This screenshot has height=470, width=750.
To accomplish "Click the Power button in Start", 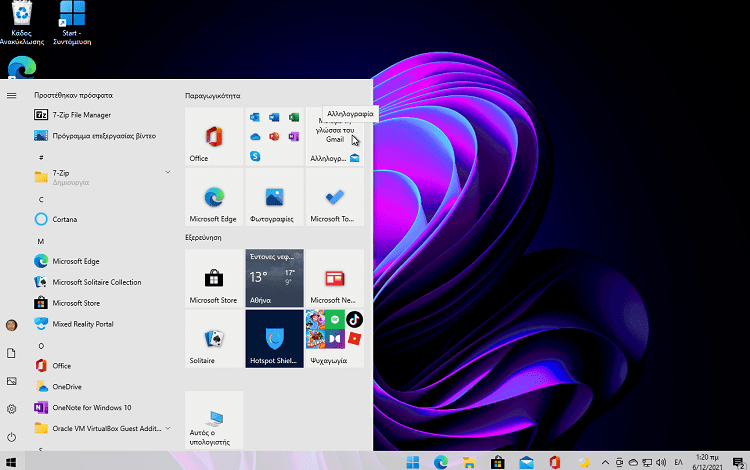I will click(x=11, y=437).
